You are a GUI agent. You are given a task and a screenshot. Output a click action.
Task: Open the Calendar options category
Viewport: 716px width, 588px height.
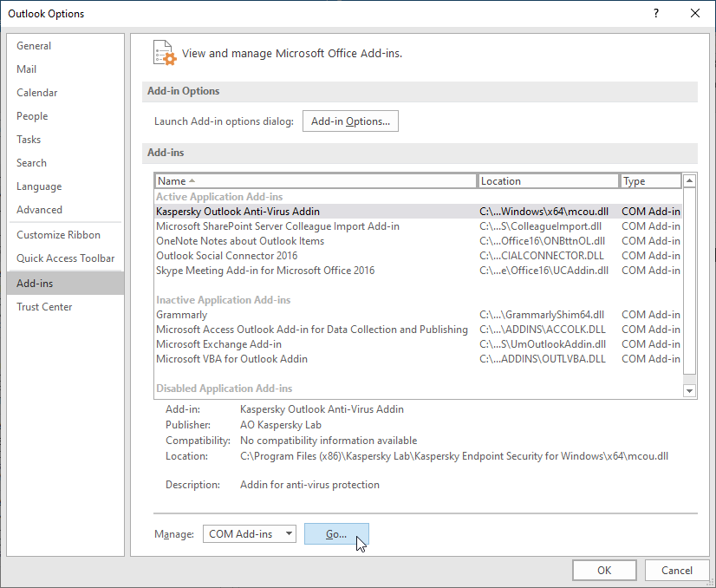pyautogui.click(x=65, y=92)
